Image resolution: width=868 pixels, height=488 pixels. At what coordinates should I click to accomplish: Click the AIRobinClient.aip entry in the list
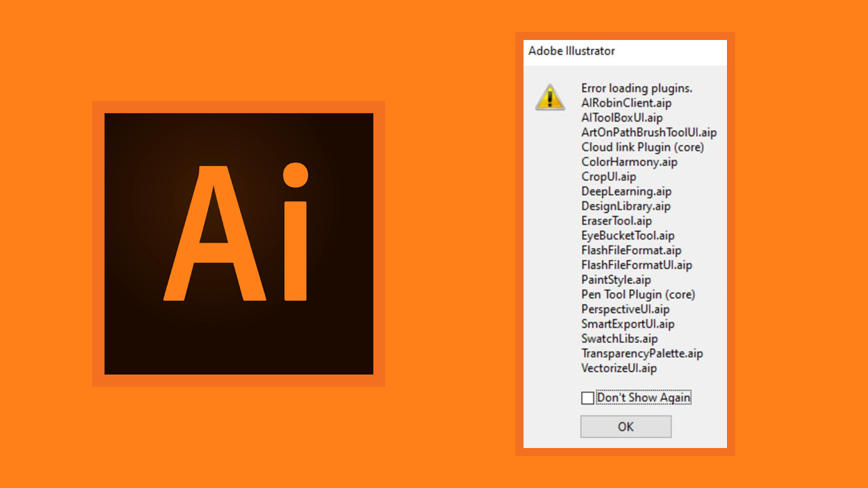(627, 103)
